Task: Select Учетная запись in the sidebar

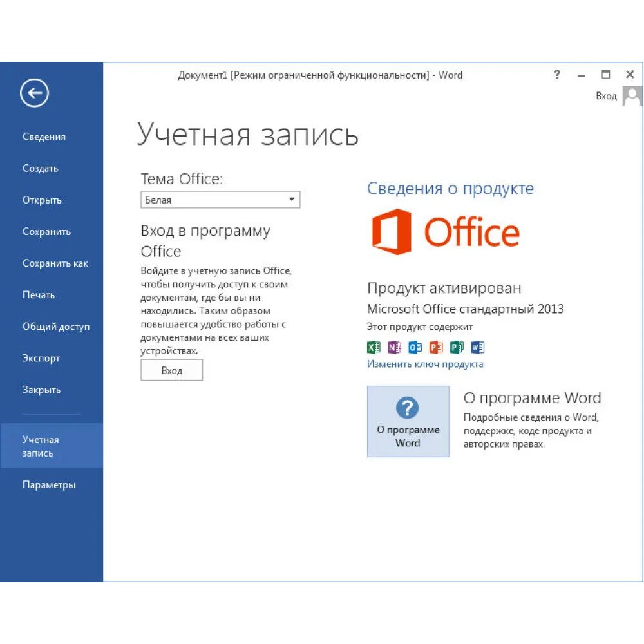Action: (52, 446)
